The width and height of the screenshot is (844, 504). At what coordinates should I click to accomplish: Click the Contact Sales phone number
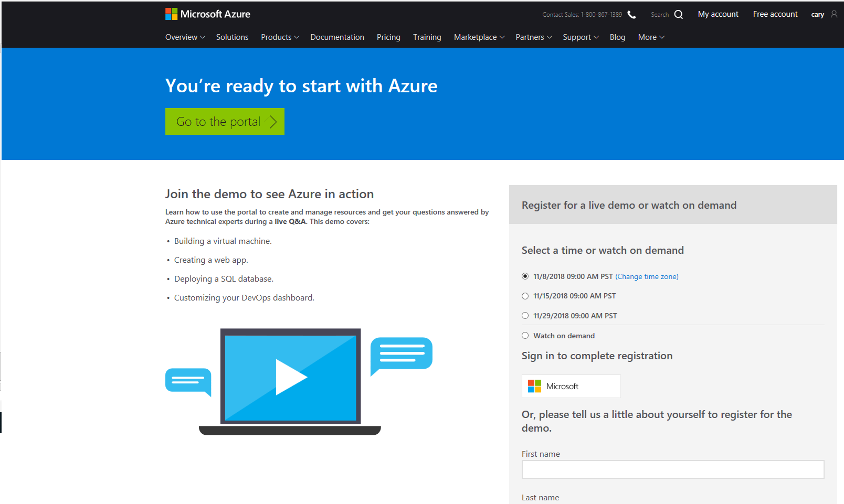point(602,15)
